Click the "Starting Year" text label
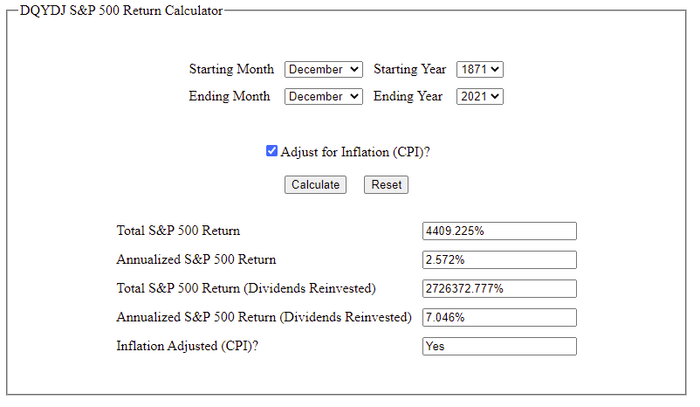Screen dimensions: 700x407 [x=410, y=70]
